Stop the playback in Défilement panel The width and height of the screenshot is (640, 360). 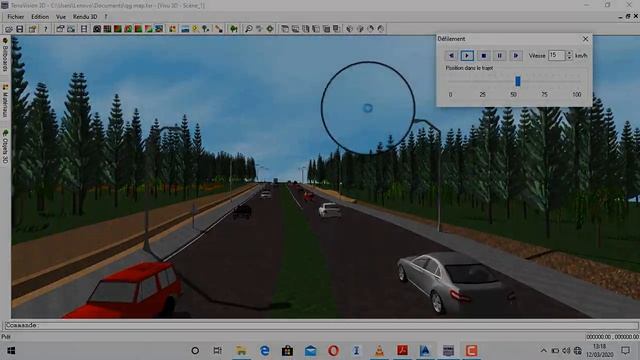coord(483,56)
